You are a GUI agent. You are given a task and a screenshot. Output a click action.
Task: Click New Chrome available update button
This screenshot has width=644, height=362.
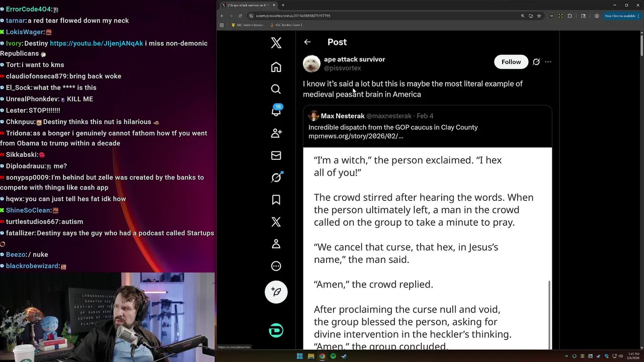tap(622, 16)
